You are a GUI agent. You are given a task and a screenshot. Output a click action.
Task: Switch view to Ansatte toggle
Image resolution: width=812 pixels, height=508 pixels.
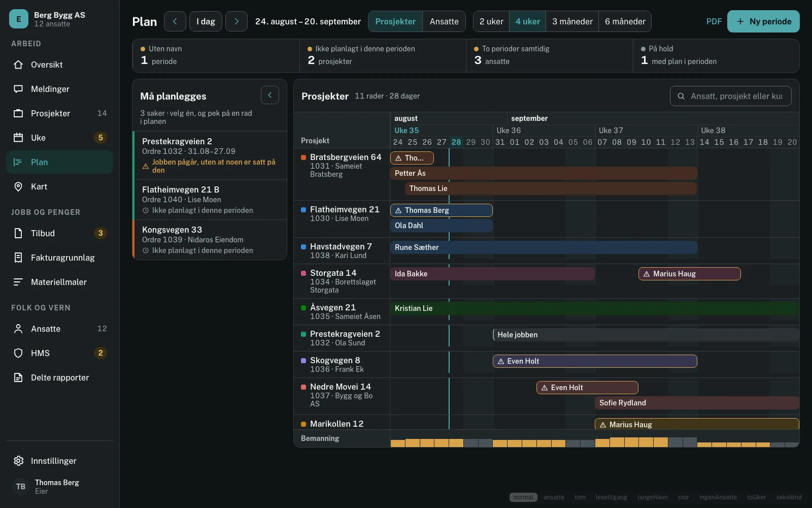coord(444,21)
